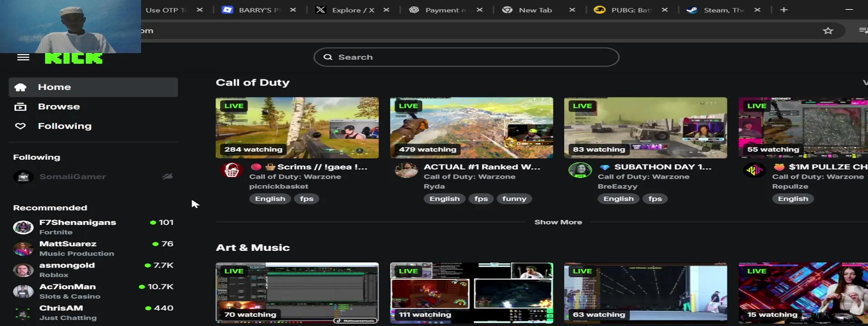Image resolution: width=868 pixels, height=326 pixels.
Task: Bookmark page with star icon
Action: pos(828,31)
